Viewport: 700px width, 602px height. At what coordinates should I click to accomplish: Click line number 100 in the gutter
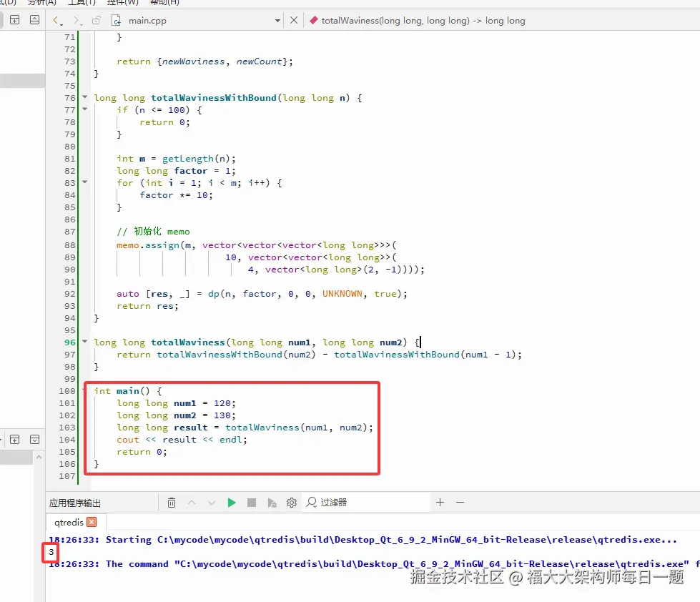(x=67, y=391)
